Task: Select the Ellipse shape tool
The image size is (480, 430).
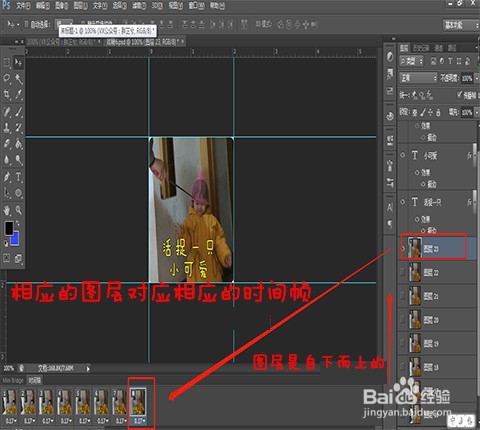Action: [18, 193]
